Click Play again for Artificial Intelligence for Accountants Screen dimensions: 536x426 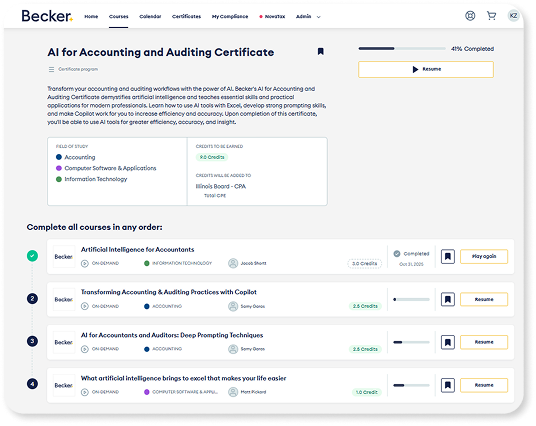[x=484, y=256]
